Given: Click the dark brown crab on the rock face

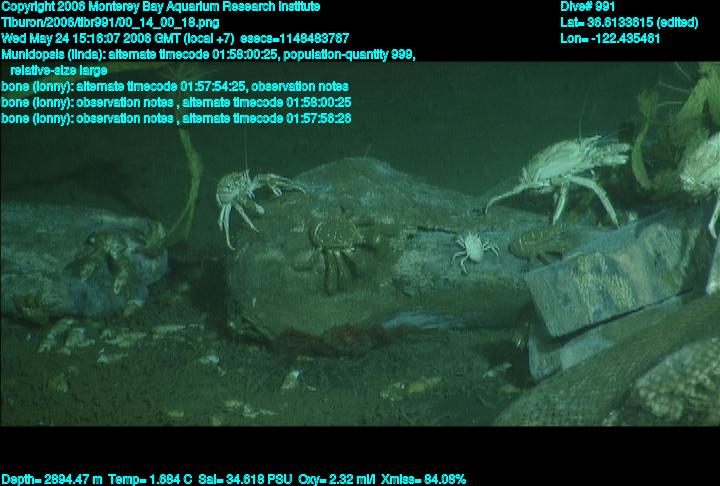Looking at the screenshot, I should [x=334, y=255].
